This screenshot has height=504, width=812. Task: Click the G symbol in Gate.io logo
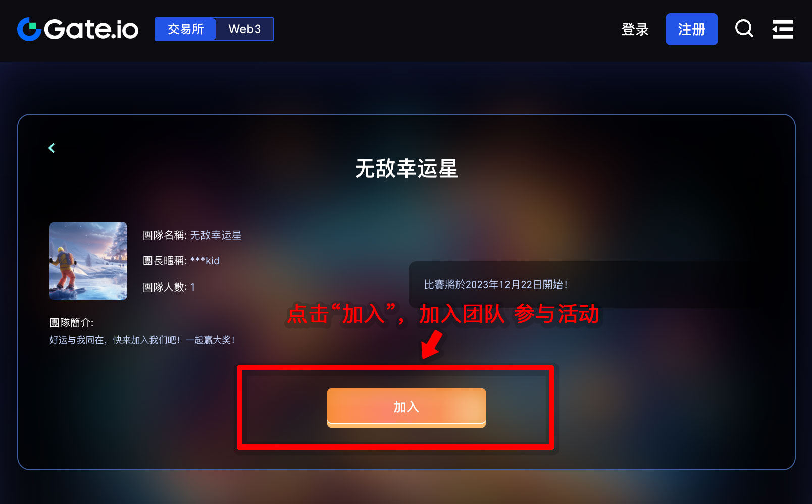click(x=29, y=29)
